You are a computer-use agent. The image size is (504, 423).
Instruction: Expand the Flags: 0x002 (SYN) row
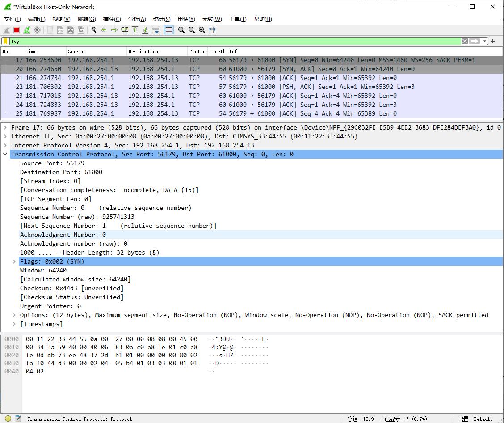pos(14,262)
